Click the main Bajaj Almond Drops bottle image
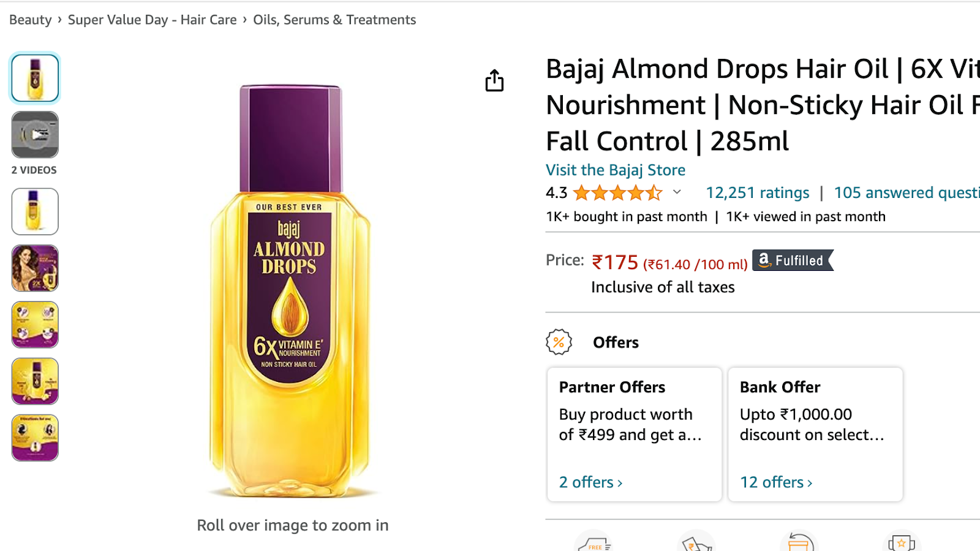The height and width of the screenshot is (551, 980). click(x=290, y=291)
